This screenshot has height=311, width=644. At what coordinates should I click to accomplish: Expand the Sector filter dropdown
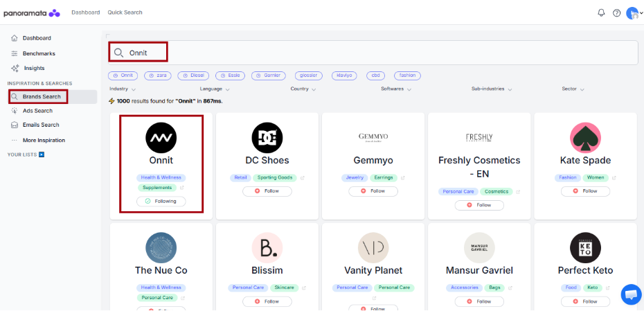point(573,89)
